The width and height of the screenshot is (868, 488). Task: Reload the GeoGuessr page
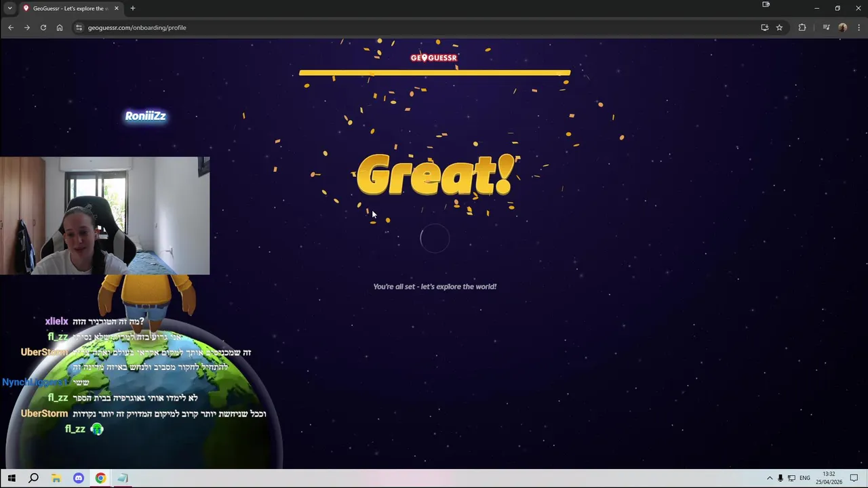point(43,28)
